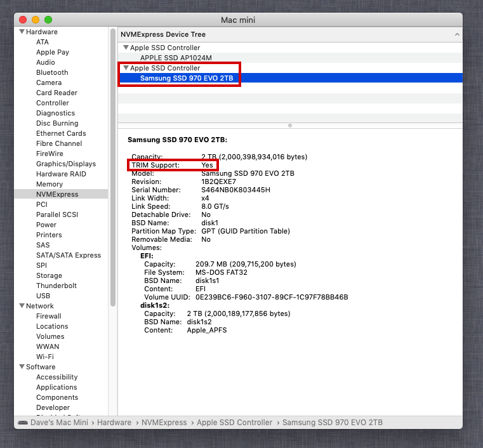Select Camera category
This screenshot has width=483, height=448.
coord(49,82)
